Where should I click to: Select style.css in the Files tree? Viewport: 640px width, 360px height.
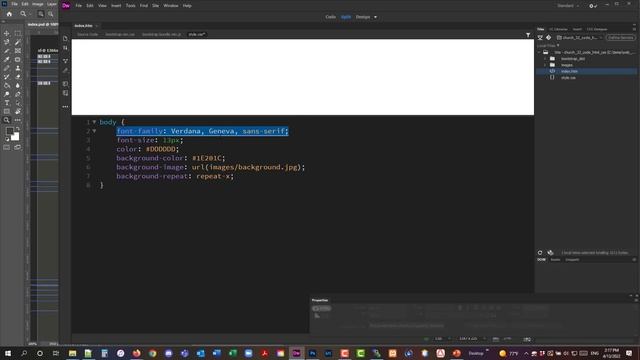click(x=568, y=78)
